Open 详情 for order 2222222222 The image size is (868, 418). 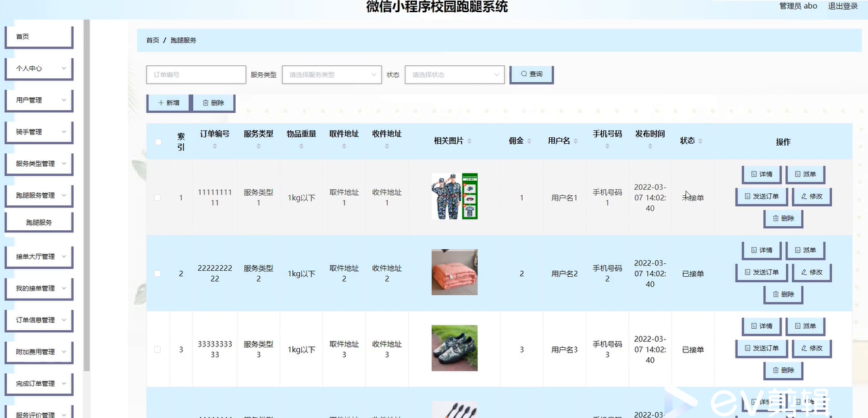(761, 250)
